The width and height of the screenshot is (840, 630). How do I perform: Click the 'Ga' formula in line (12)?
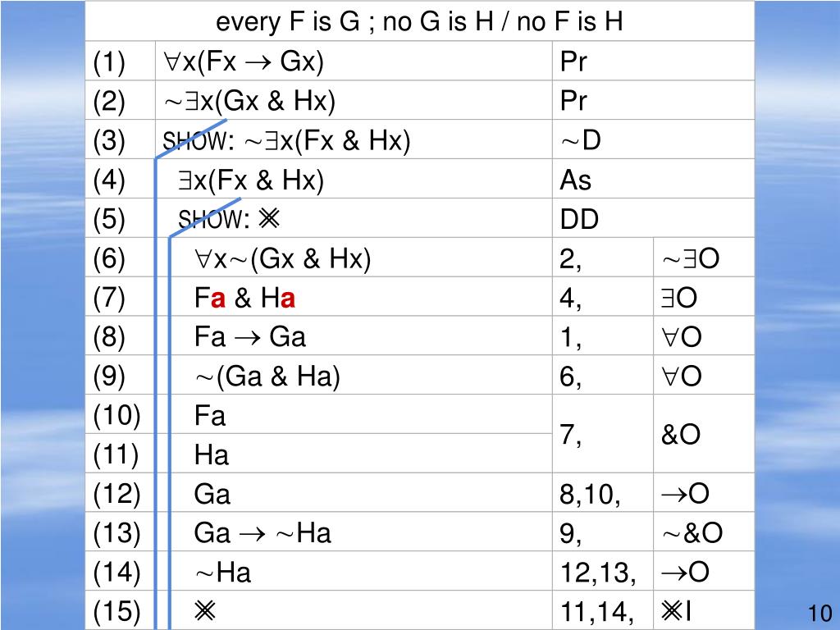point(212,494)
